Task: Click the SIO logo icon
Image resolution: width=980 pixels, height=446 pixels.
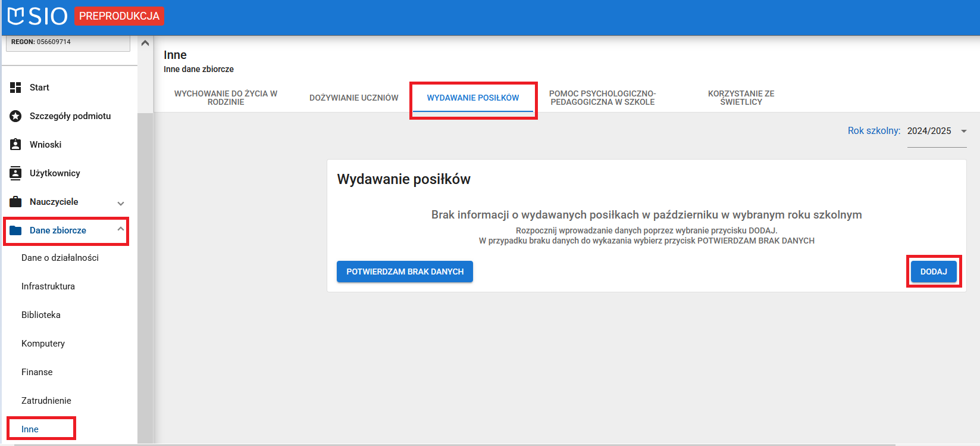Action: 16,16
